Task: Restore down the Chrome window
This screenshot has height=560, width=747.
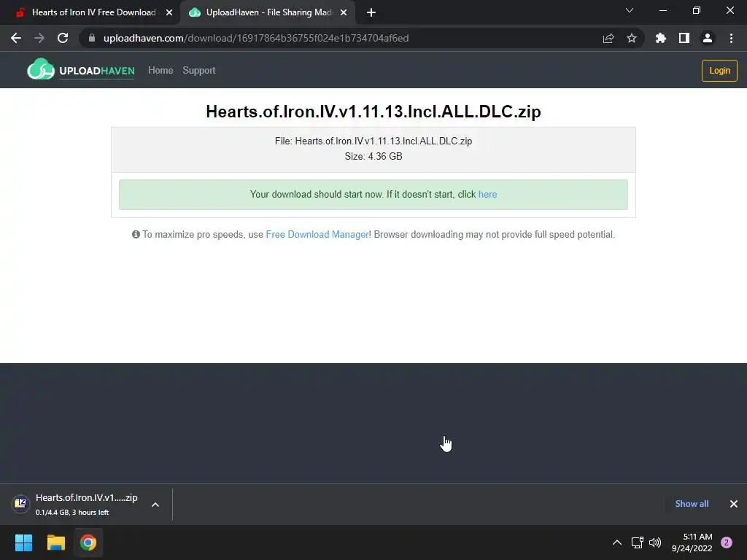Action: click(697, 10)
